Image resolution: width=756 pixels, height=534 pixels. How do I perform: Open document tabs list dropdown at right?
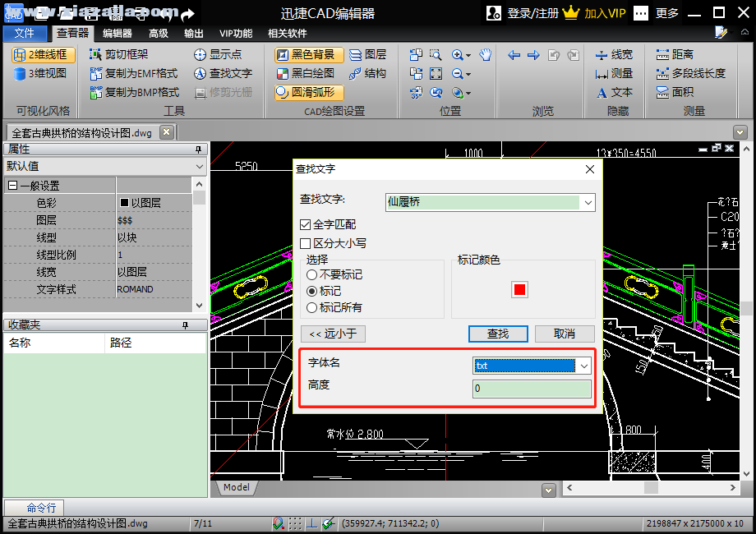pyautogui.click(x=740, y=132)
